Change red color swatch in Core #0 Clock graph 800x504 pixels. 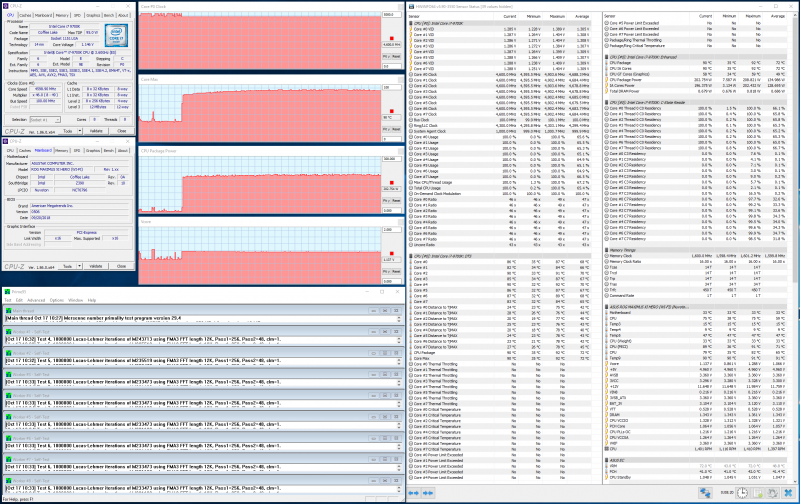point(392,38)
